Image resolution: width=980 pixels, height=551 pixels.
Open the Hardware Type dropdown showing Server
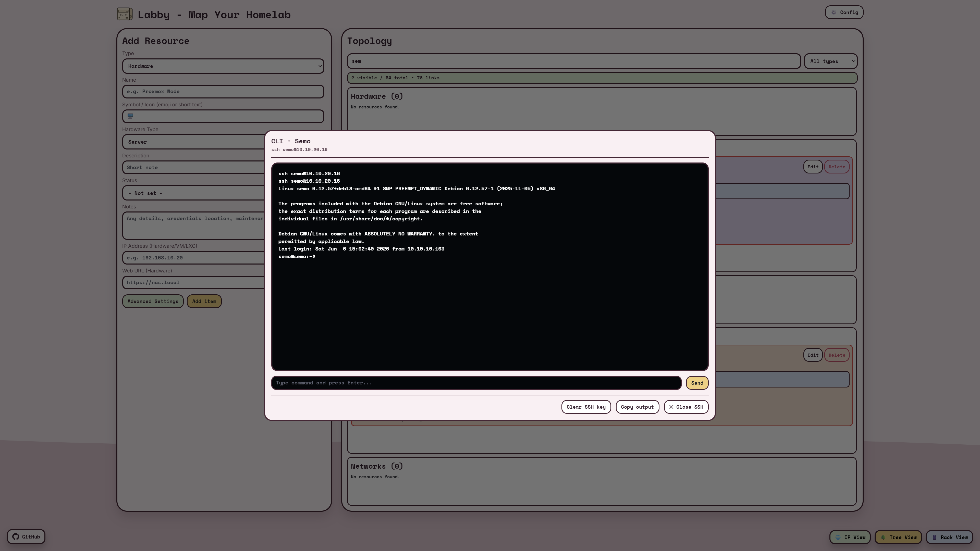[x=194, y=142]
